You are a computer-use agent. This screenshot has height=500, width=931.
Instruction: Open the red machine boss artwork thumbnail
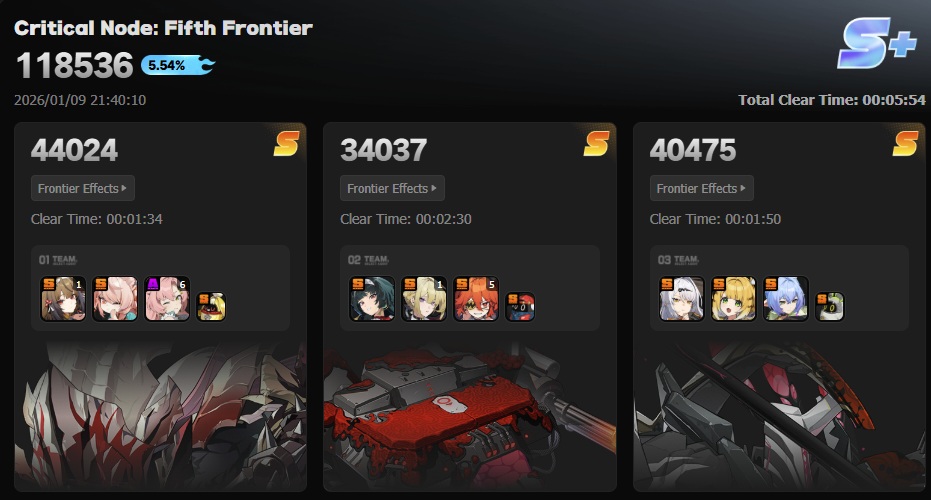click(x=470, y=416)
